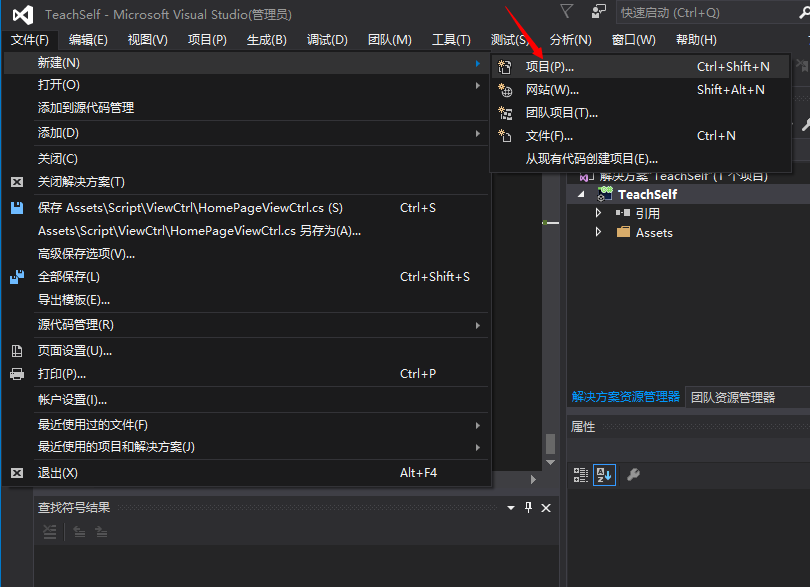Switch properties to categorized view icon
Viewport: 810px width, 587px height.
click(581, 474)
